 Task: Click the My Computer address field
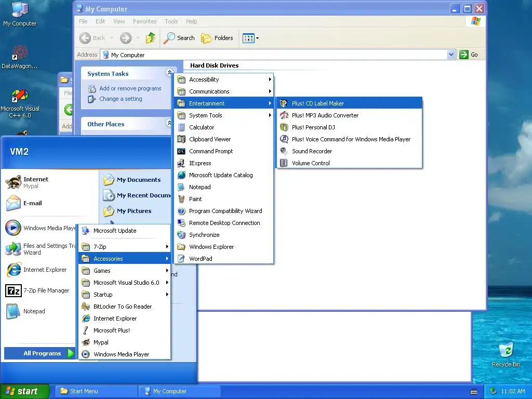tap(274, 55)
